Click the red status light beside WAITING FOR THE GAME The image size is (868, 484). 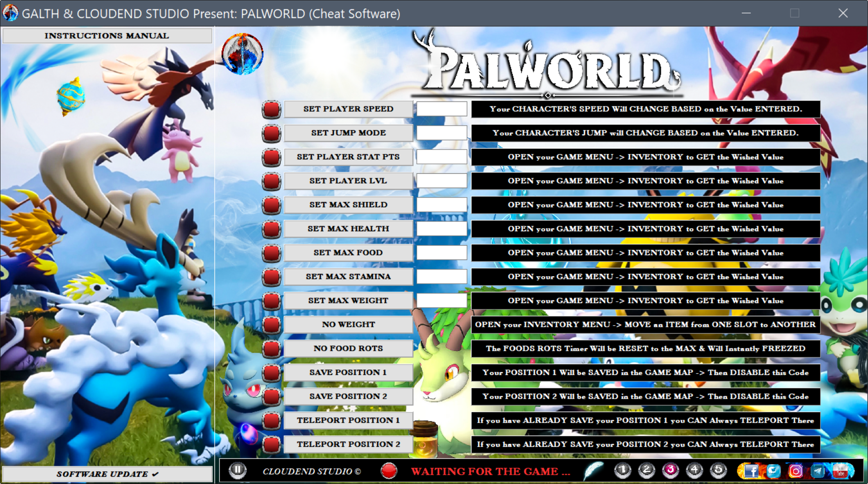click(389, 471)
